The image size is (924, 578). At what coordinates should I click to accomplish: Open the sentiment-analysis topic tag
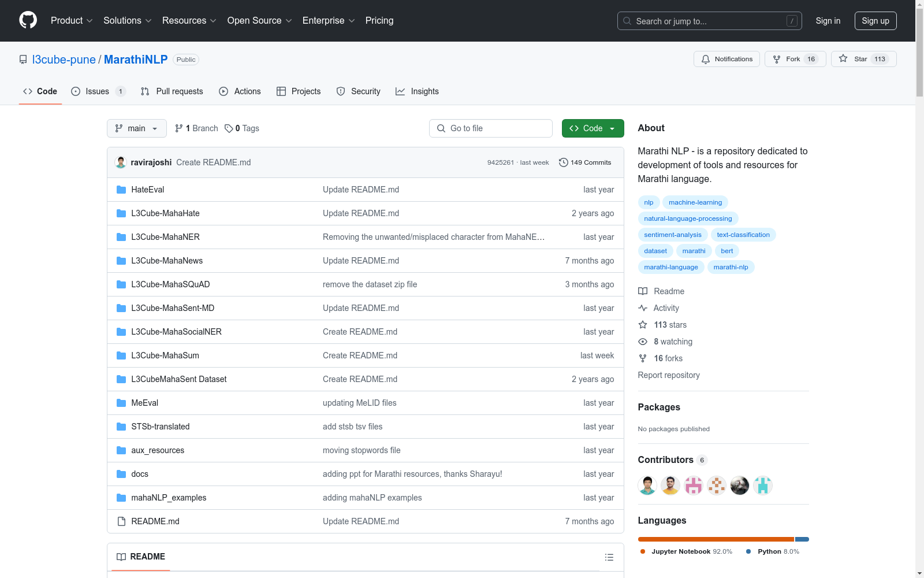tap(673, 235)
